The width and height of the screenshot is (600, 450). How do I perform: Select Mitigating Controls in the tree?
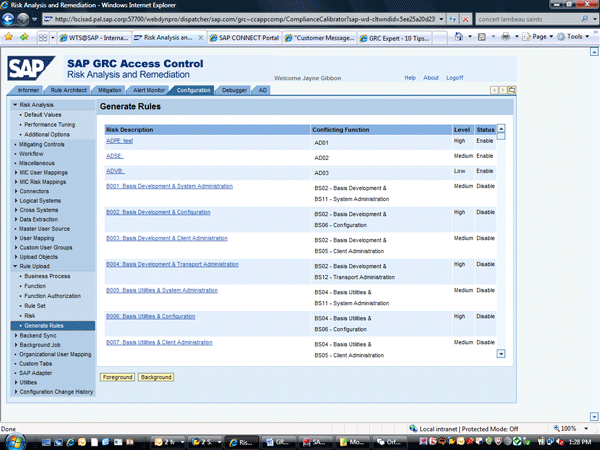click(x=41, y=144)
